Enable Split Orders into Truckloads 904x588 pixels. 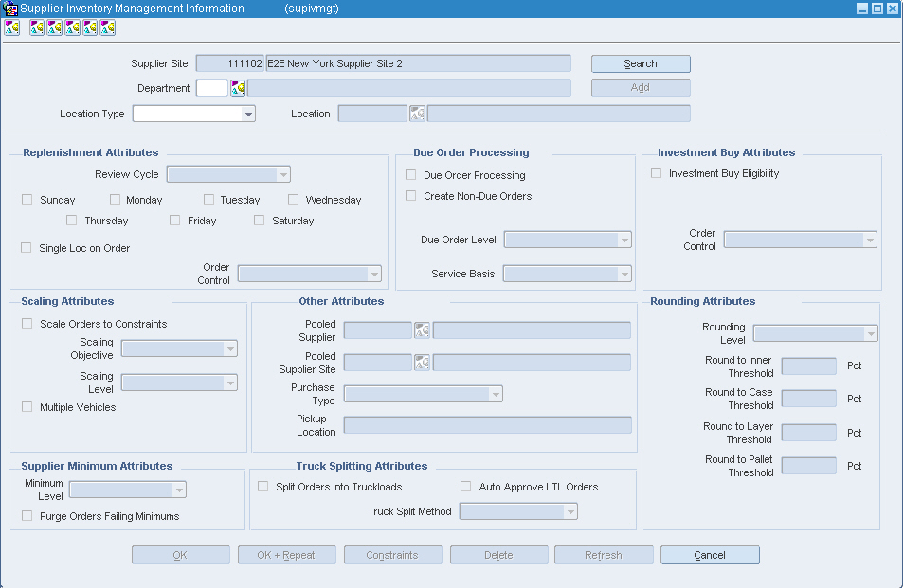click(x=262, y=486)
